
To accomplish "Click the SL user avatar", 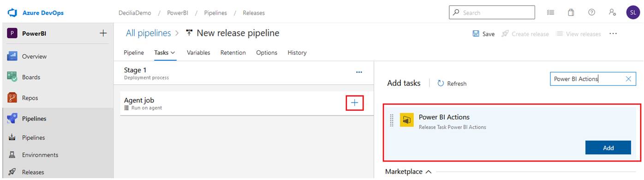I will click(x=633, y=12).
